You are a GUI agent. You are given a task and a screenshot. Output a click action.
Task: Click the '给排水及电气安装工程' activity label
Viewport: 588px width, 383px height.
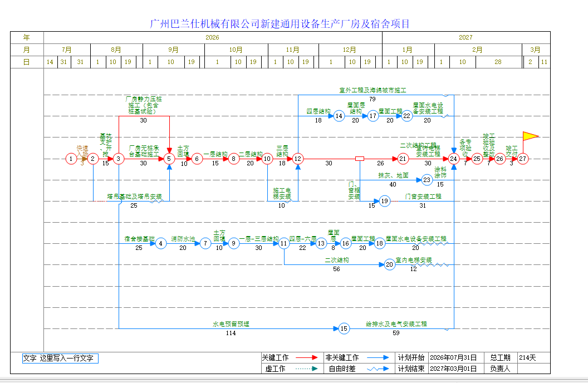click(x=396, y=324)
